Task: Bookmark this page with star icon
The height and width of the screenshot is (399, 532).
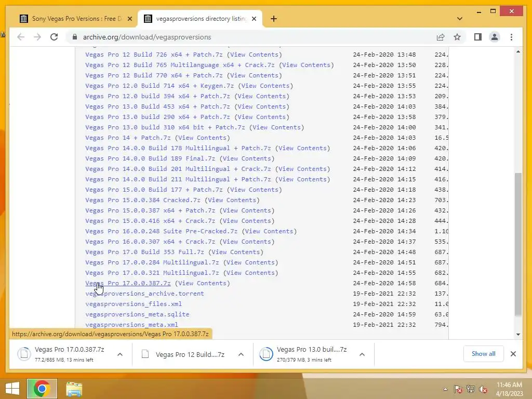Action: (457, 37)
